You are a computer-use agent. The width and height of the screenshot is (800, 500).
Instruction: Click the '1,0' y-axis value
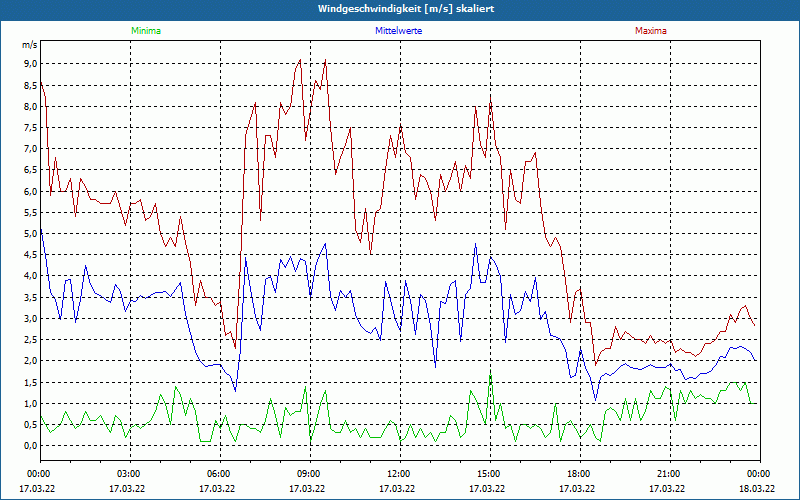coord(31,403)
